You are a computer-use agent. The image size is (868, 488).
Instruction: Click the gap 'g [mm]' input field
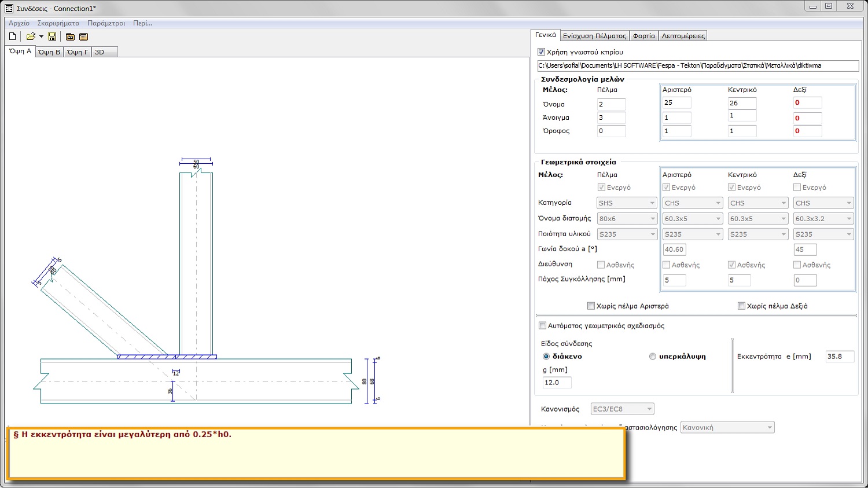(556, 383)
